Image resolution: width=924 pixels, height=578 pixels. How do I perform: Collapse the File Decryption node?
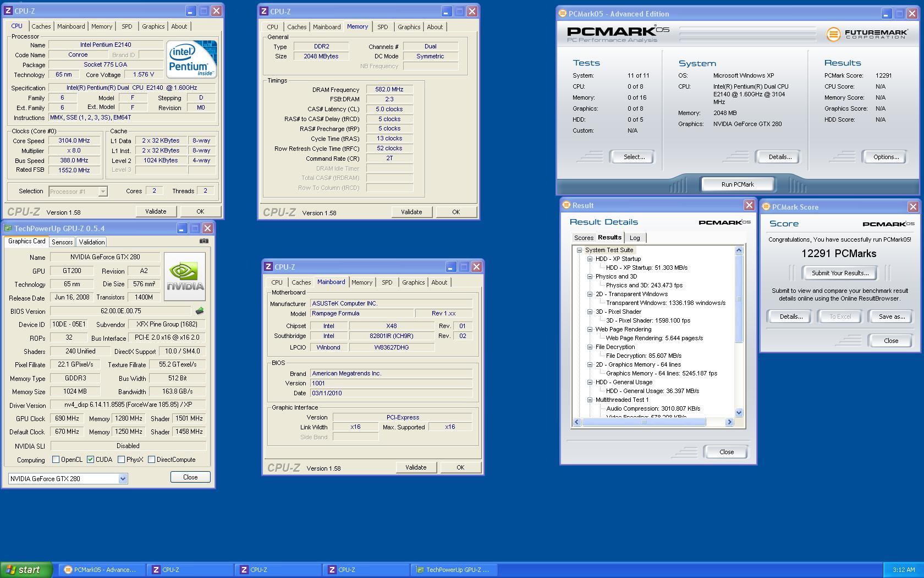point(590,347)
